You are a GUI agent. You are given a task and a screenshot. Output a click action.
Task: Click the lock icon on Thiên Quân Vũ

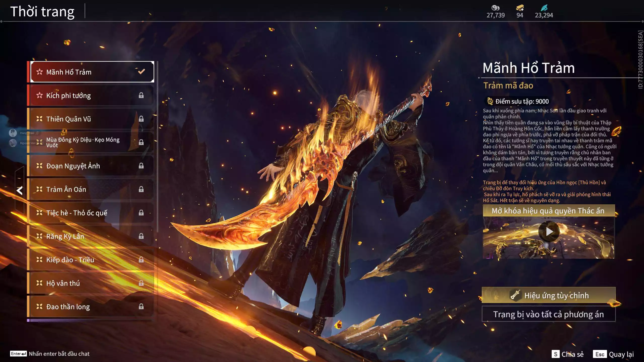tap(141, 118)
